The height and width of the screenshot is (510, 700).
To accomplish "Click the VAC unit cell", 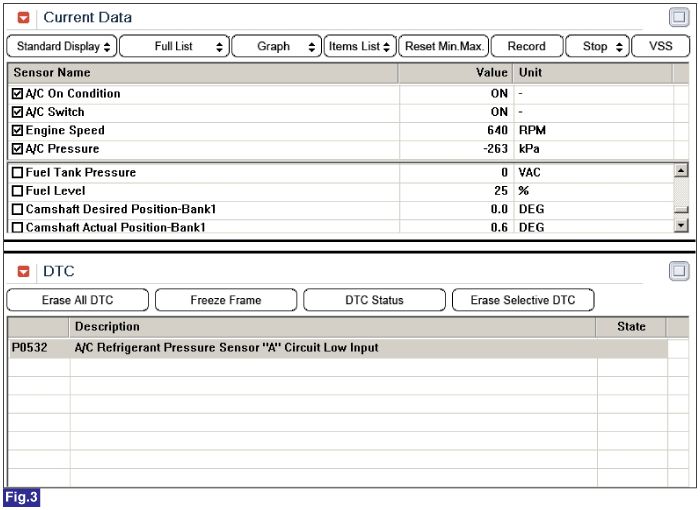I will click(529, 173).
